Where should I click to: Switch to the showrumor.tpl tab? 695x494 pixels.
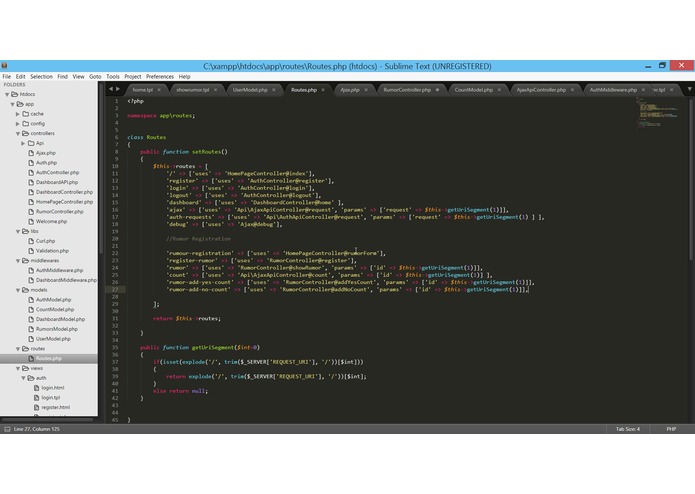point(192,90)
